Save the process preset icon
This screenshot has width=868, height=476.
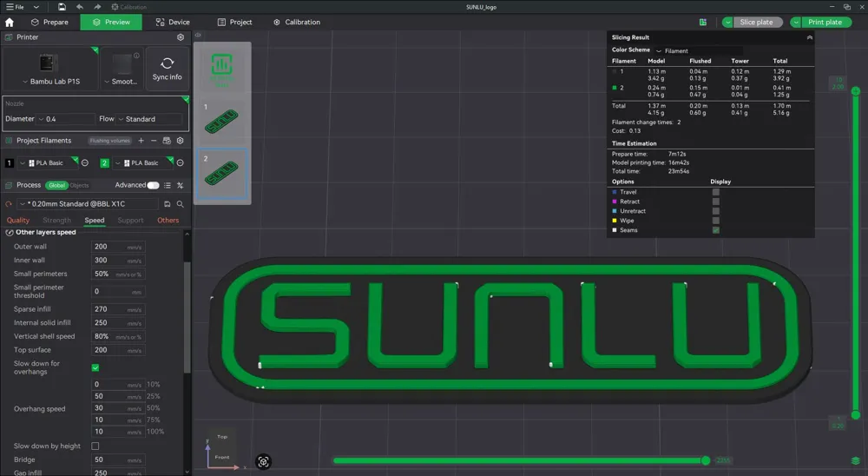(x=168, y=204)
